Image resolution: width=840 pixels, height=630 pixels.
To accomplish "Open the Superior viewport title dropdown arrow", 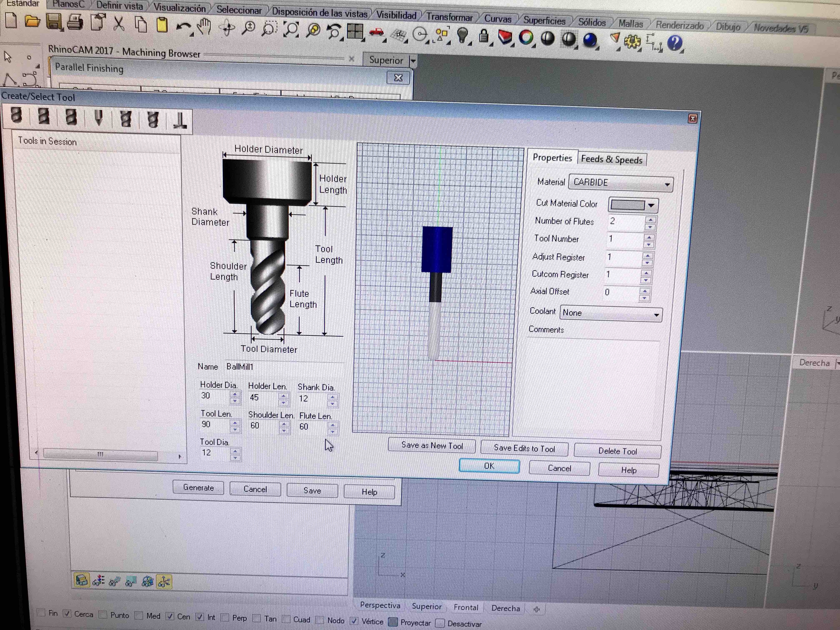I will click(413, 61).
